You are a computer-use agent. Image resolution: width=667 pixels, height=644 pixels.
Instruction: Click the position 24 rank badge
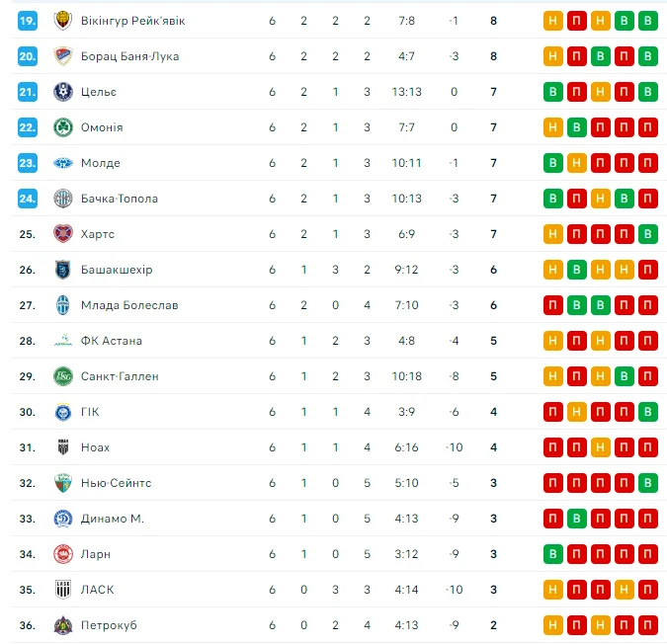[x=28, y=199]
